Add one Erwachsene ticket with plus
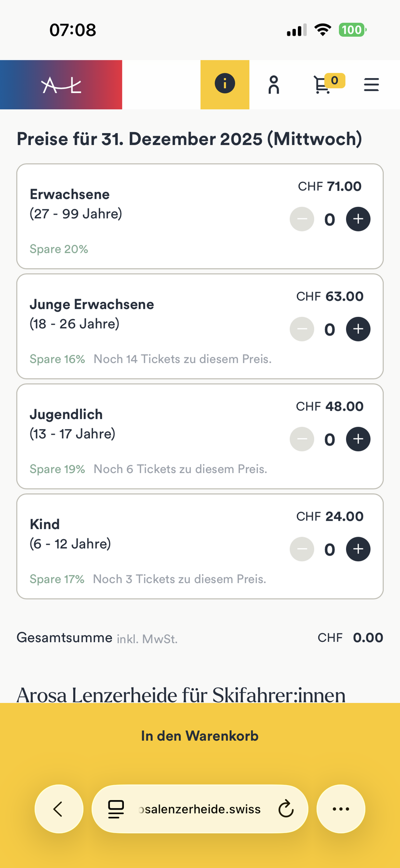Screen dimensions: 400x868 tap(358, 219)
